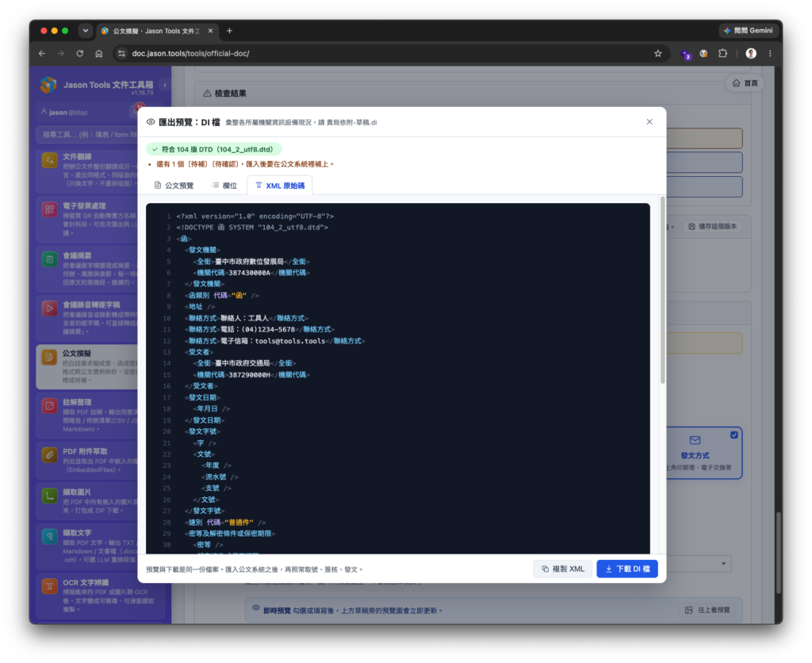Click the extension icon with the 2 badge
The height and width of the screenshot is (663, 812).
(686, 54)
